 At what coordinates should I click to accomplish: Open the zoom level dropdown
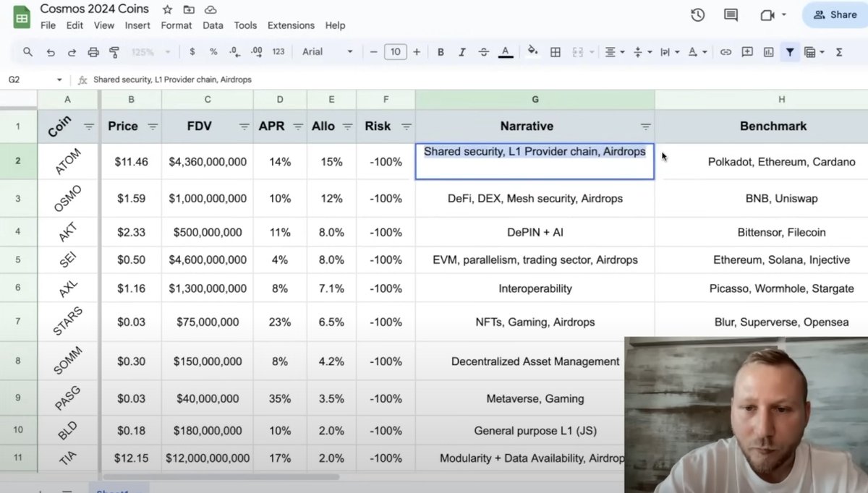[x=151, y=52]
